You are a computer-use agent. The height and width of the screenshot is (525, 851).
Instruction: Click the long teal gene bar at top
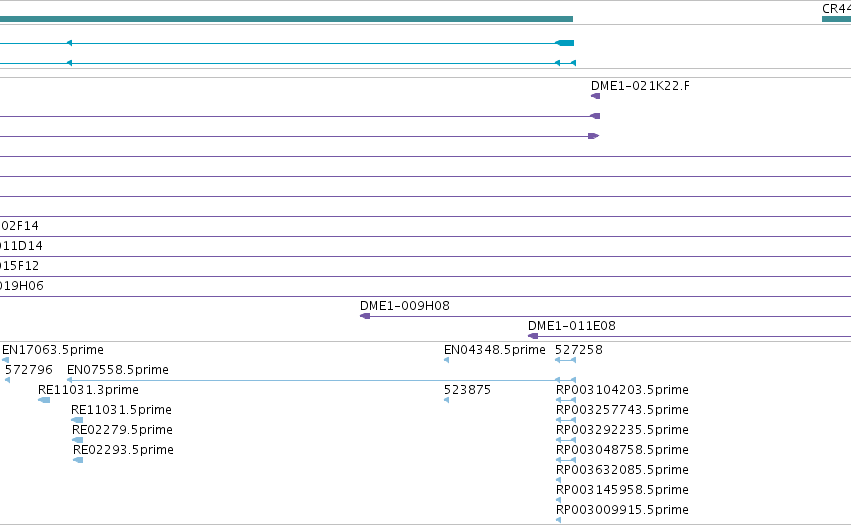pyautogui.click(x=286, y=19)
